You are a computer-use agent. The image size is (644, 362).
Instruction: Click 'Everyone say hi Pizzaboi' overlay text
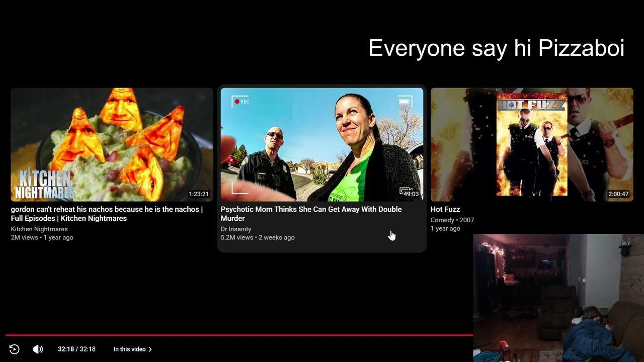[x=497, y=48]
